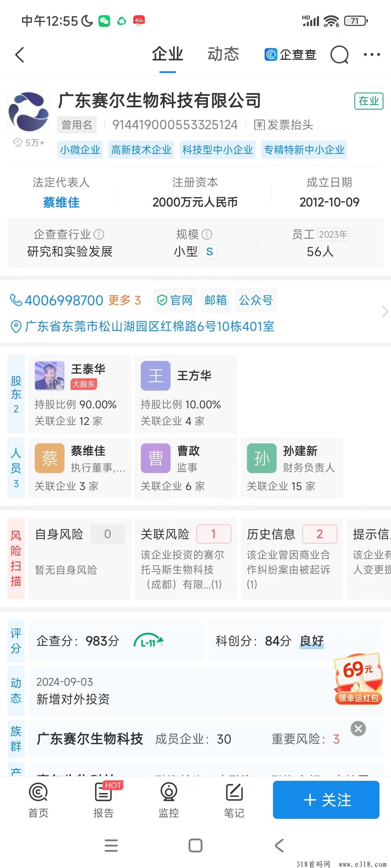Open the search magnifier icon
Screen dimensions: 391x868
coord(339,55)
